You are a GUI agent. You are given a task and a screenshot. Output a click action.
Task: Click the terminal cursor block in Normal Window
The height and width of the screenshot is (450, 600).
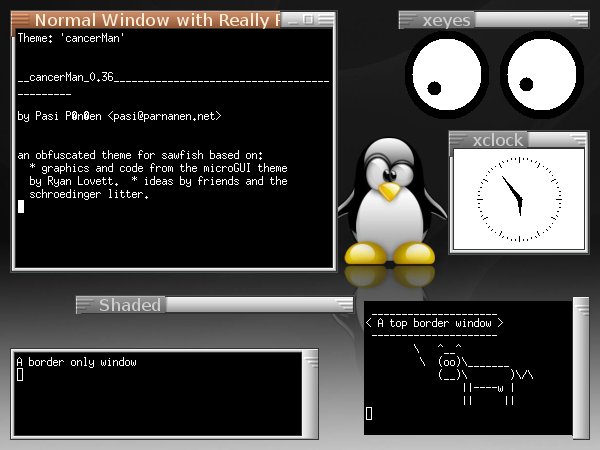coord(21,207)
